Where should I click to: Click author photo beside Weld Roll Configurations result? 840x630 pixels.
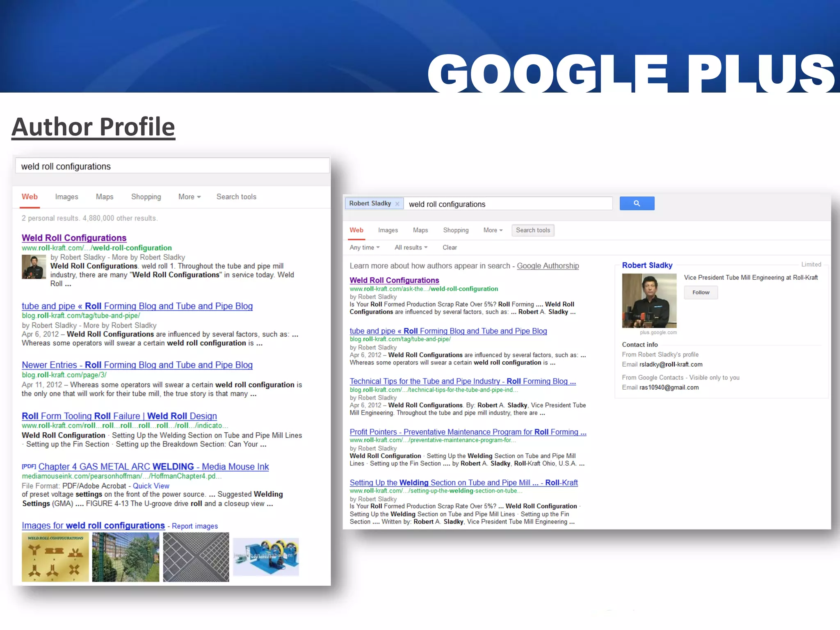point(34,267)
